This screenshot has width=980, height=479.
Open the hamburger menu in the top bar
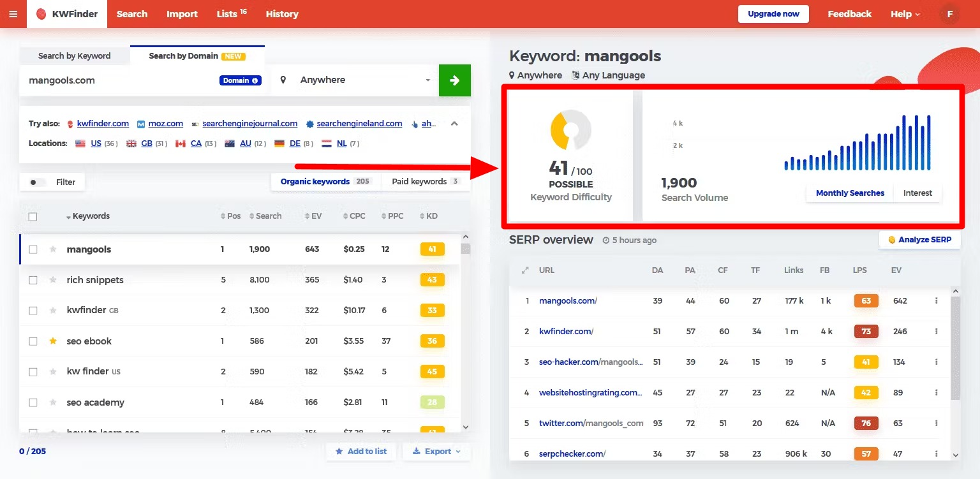point(13,14)
